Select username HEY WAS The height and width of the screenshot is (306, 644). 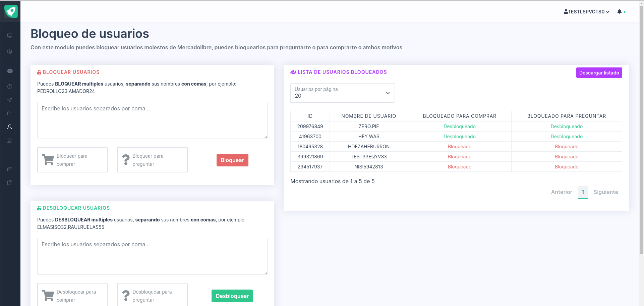(x=369, y=137)
